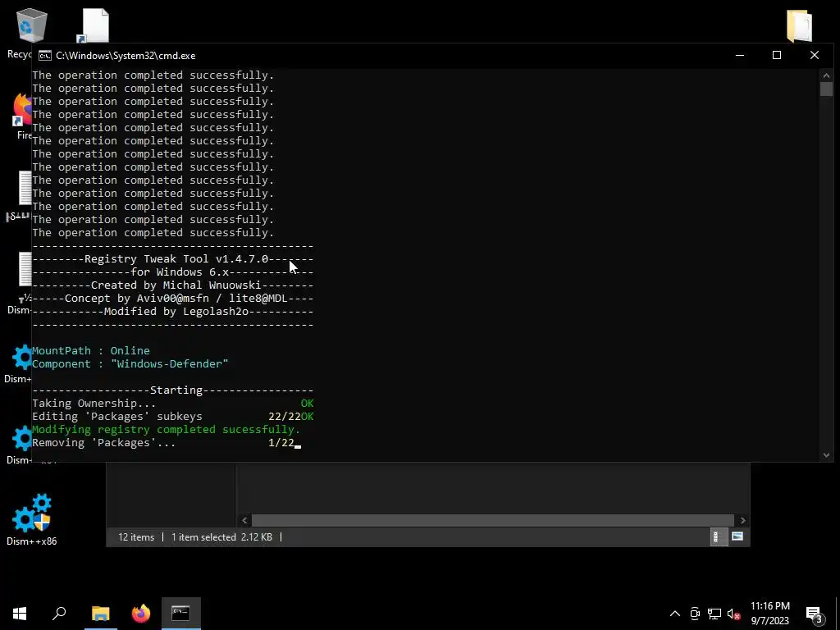
Task: Click the cmd scrollbar down arrow
Action: tap(826, 455)
